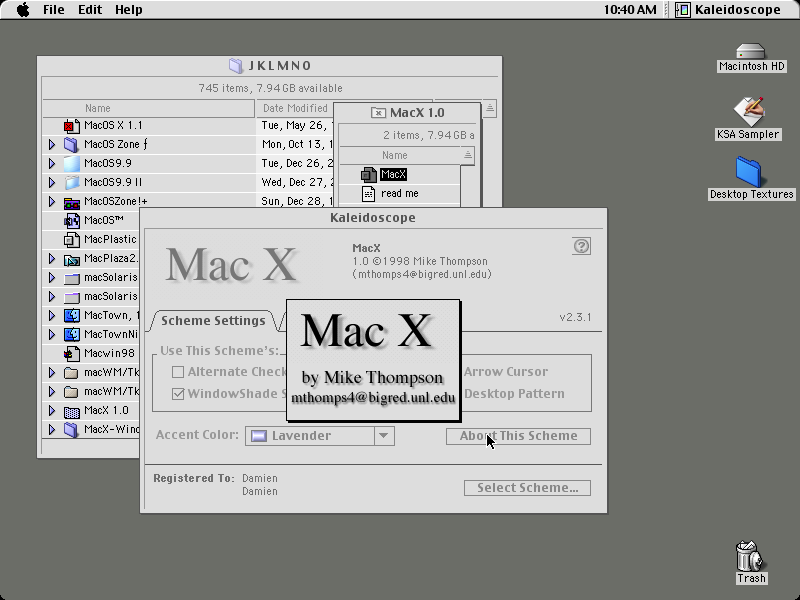This screenshot has width=800, height=600.
Task: Expand the MacOS9.9 II folder triangle
Action: tap(52, 182)
